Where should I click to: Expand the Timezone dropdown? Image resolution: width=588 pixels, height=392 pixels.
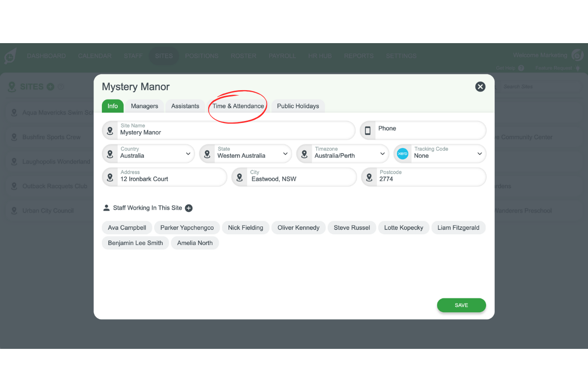[383, 154]
